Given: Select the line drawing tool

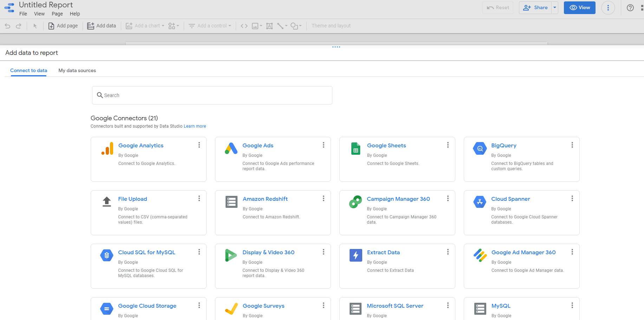Looking at the screenshot, I should click(281, 26).
